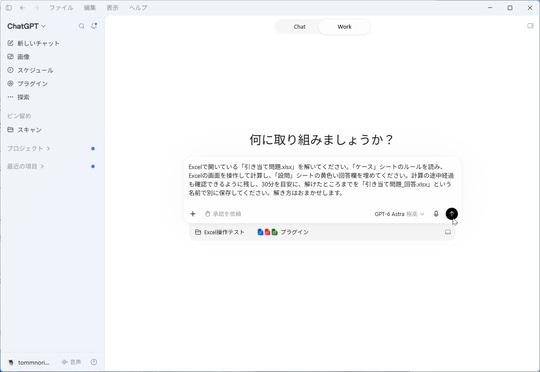Click the laptop icon below the send button
The width and height of the screenshot is (540, 372).
(x=448, y=232)
